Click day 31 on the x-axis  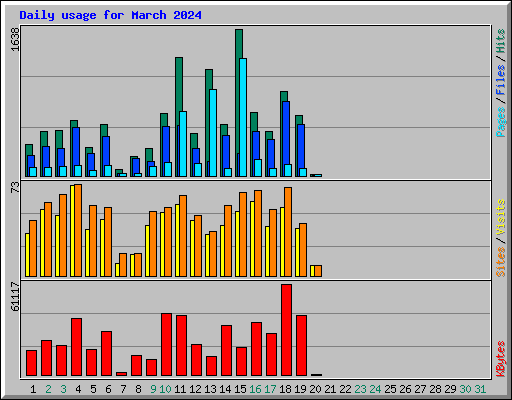pos(480,389)
